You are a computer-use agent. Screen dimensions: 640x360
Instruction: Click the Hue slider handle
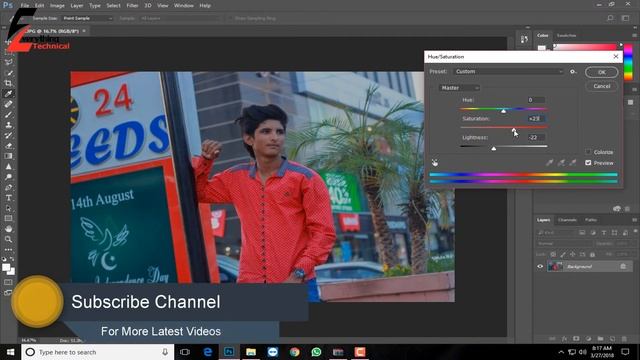click(503, 111)
